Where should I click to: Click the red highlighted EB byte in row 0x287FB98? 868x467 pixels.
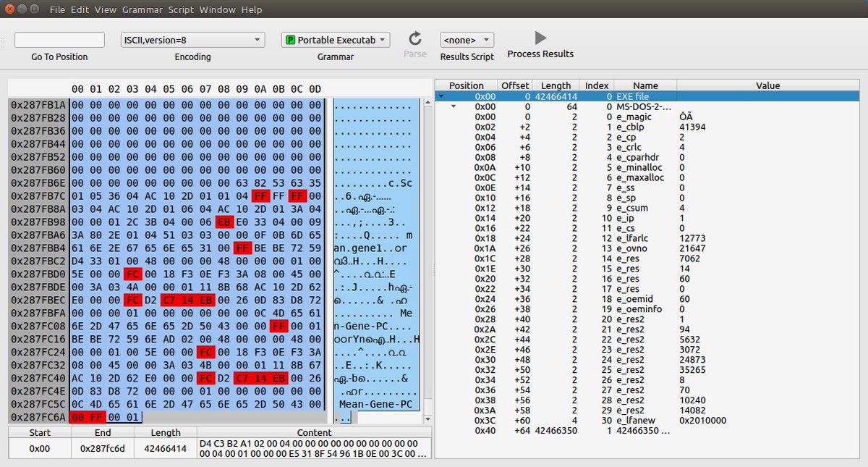click(224, 222)
